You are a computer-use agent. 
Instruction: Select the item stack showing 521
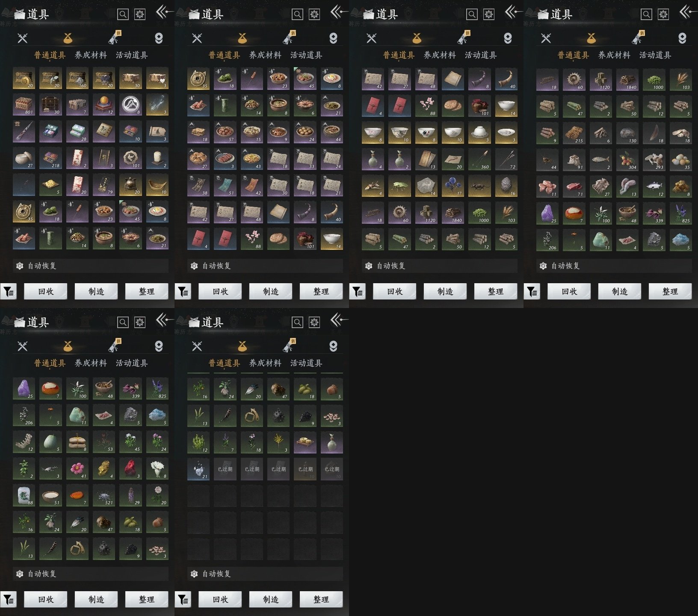(104, 495)
